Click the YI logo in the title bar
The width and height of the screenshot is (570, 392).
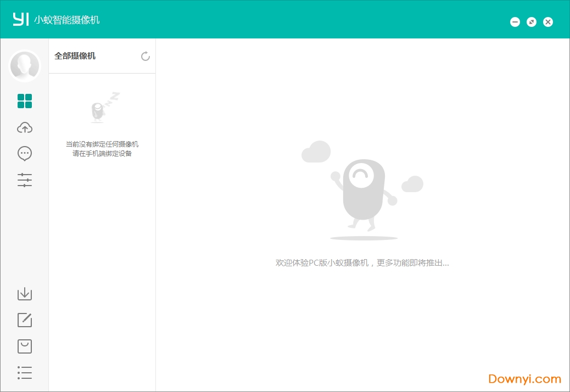pos(22,18)
